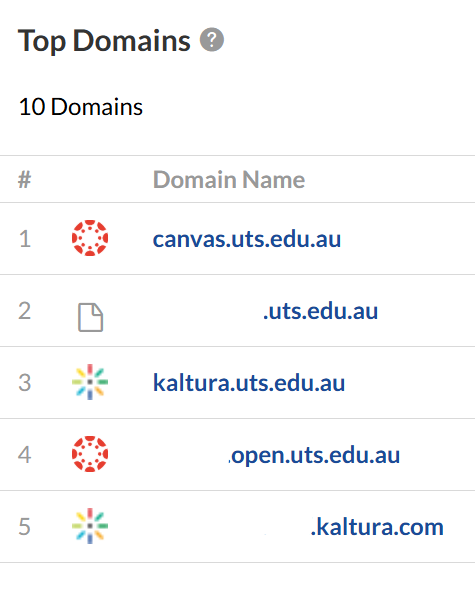Image resolution: width=475 pixels, height=592 pixels.
Task: Select rank number 5 in the table
Action: pos(25,527)
